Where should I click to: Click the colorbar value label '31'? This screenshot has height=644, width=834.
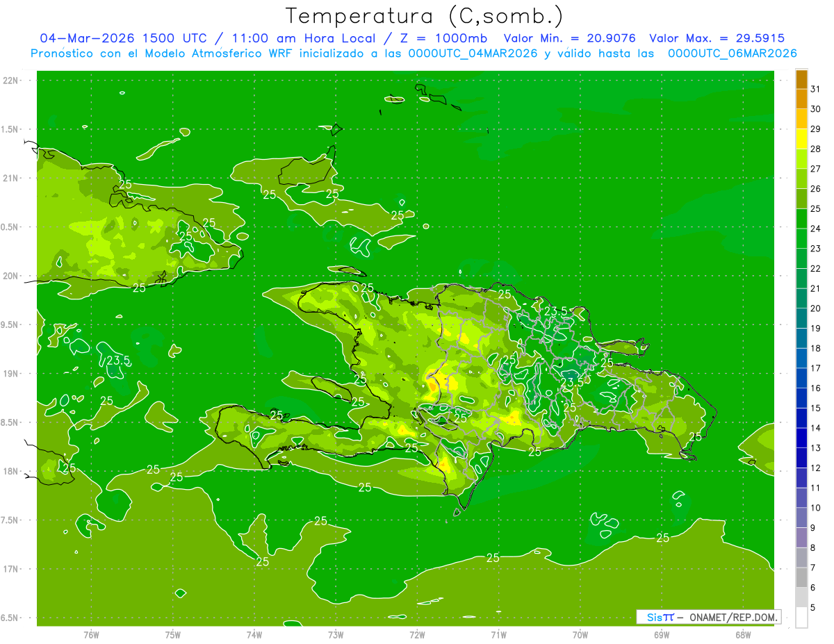815,89
